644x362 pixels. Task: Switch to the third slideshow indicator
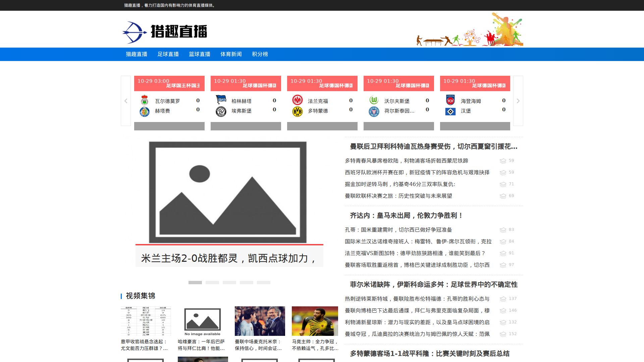pos(229,283)
